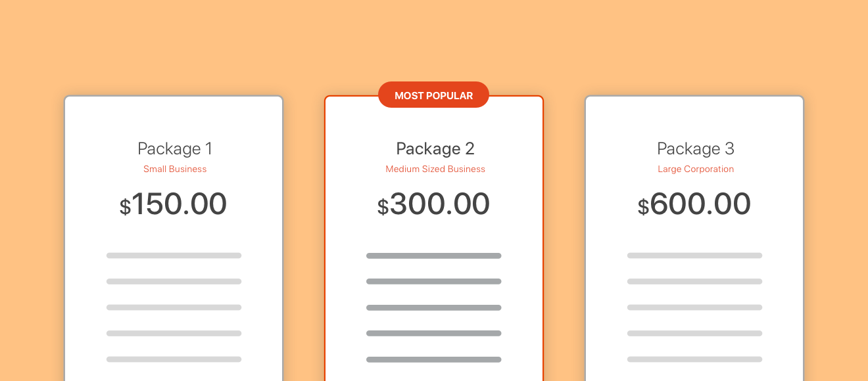The width and height of the screenshot is (868, 381).
Task: Click third feature line in Package 1 card
Action: point(174,307)
